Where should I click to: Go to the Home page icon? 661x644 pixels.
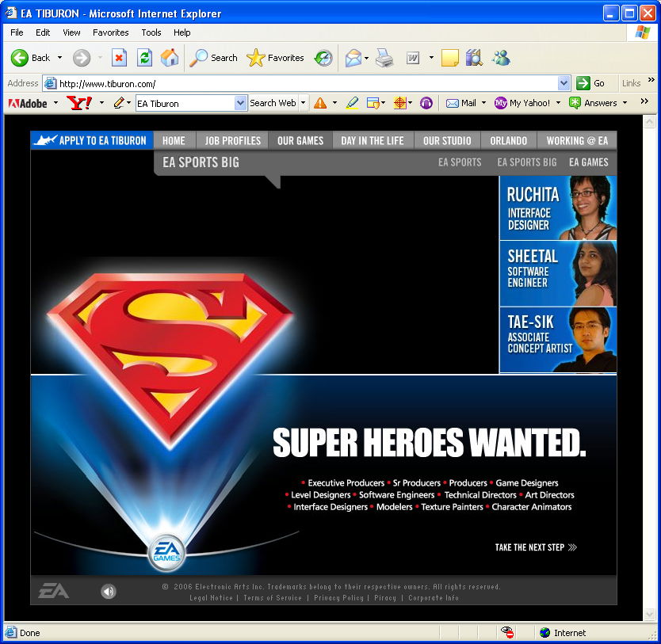(170, 58)
